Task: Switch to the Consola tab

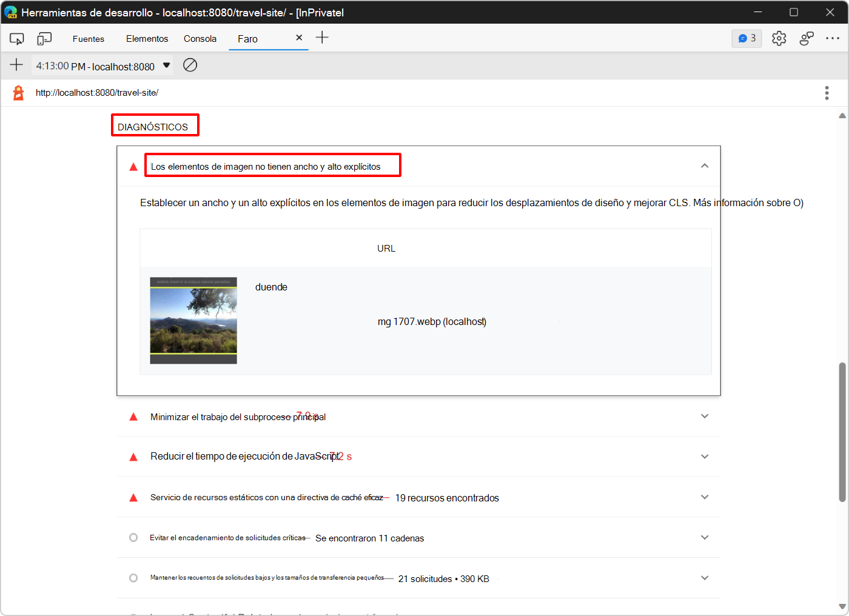Action: point(200,38)
